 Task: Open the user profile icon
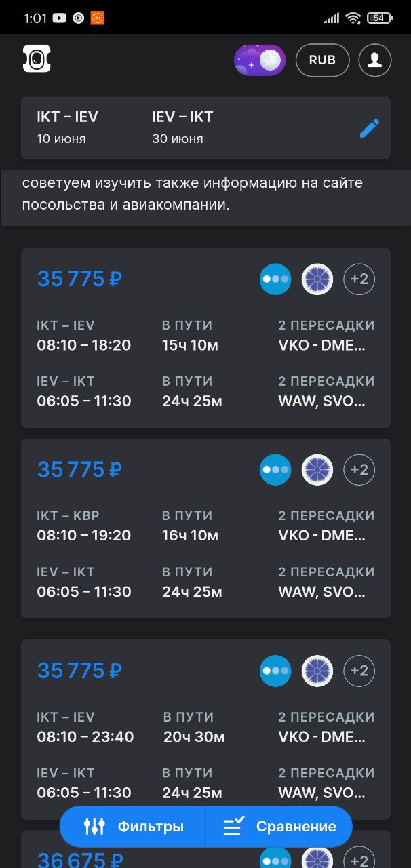click(x=374, y=60)
